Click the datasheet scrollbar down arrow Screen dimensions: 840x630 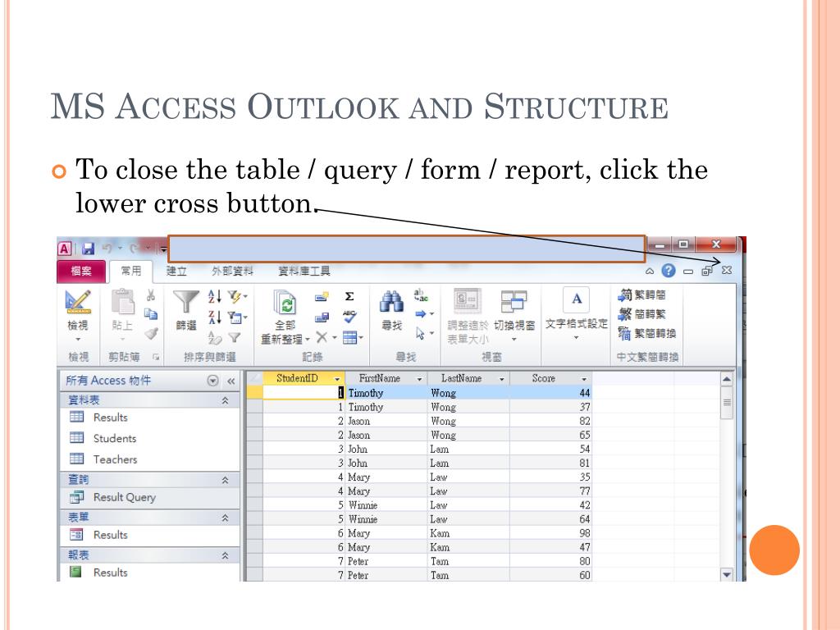pos(727,575)
